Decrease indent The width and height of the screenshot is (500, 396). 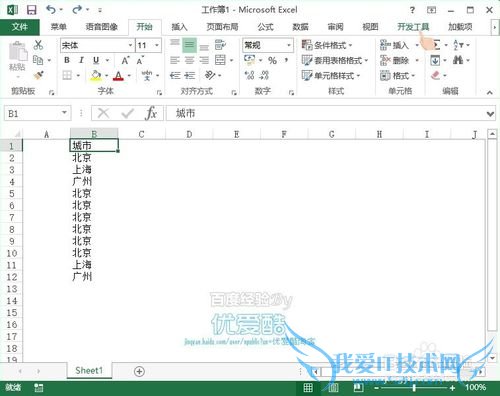pos(175,75)
